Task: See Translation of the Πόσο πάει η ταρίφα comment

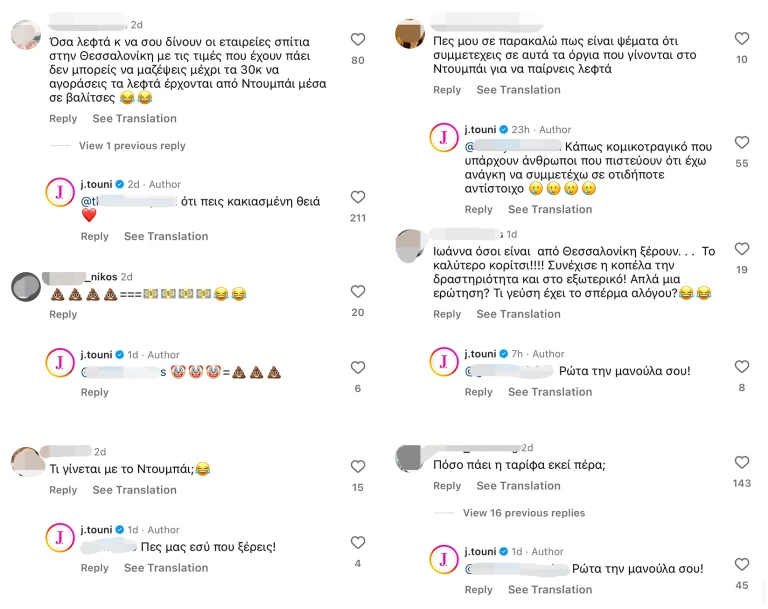Action: [518, 486]
